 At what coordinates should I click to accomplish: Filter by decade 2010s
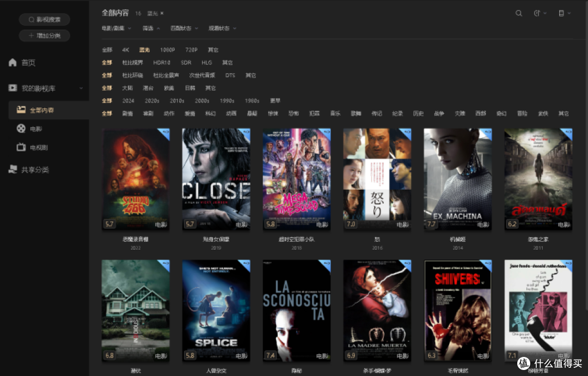[177, 101]
